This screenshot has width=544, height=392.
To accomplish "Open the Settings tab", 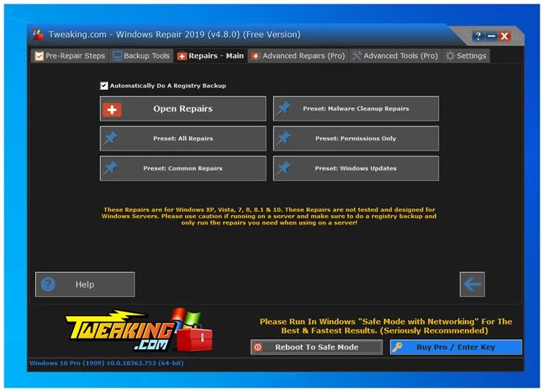I will 466,56.
